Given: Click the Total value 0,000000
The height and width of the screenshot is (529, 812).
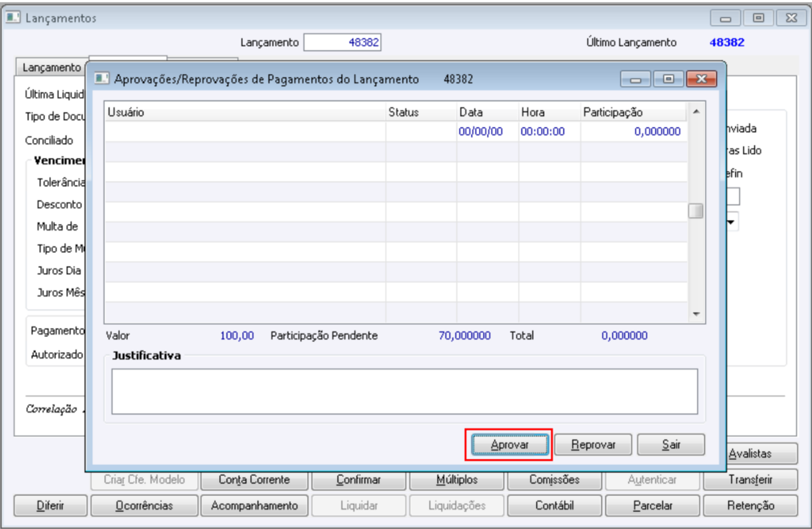Looking at the screenshot, I should (x=624, y=336).
